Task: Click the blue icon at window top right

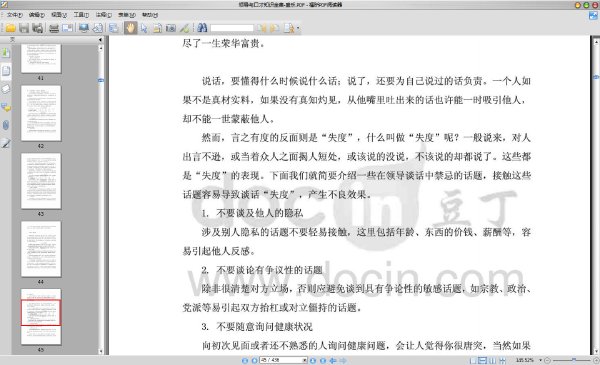Action: [x=593, y=16]
